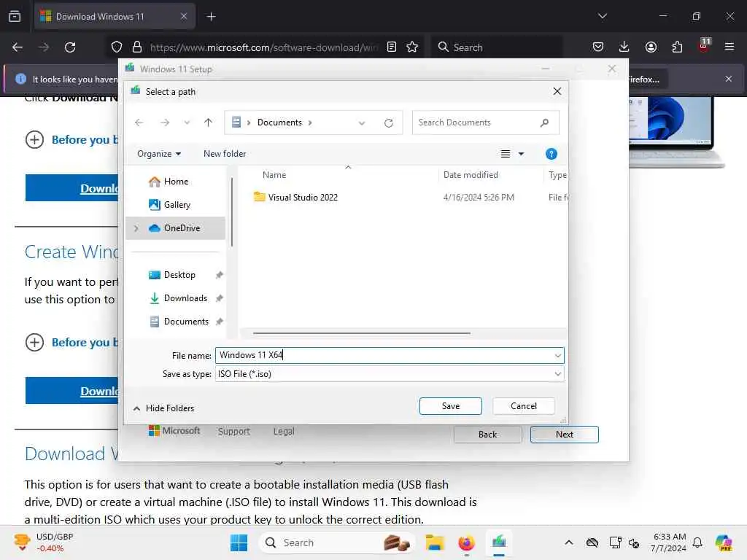Collapse the pane with Hide Folders
The height and width of the screenshot is (560, 747).
pos(164,408)
